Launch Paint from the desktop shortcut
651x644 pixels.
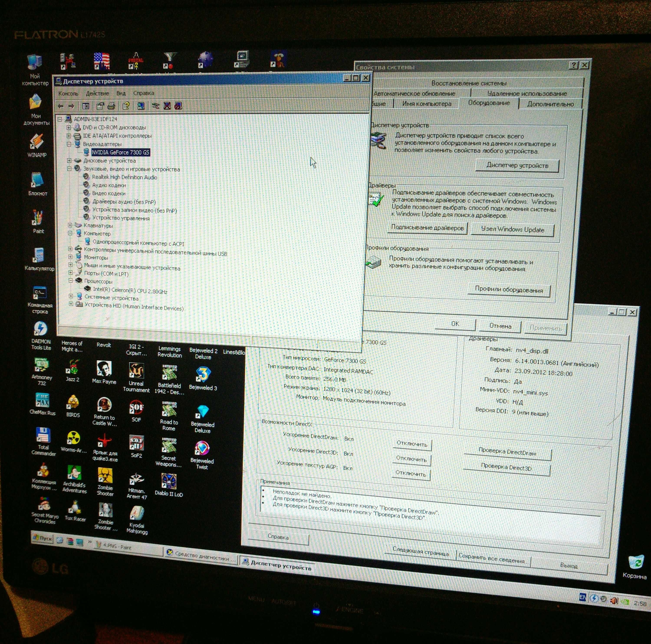pyautogui.click(x=38, y=222)
